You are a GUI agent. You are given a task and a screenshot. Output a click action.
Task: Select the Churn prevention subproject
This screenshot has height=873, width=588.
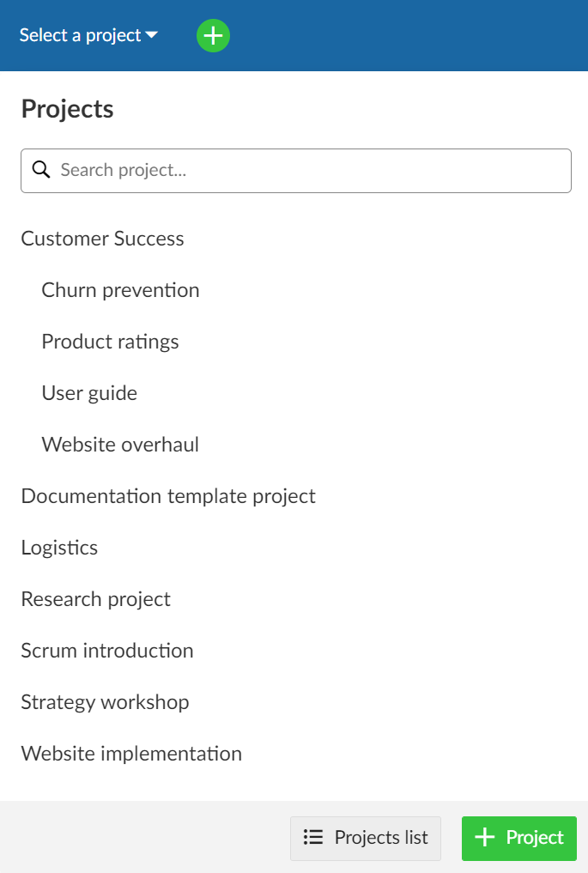click(120, 290)
